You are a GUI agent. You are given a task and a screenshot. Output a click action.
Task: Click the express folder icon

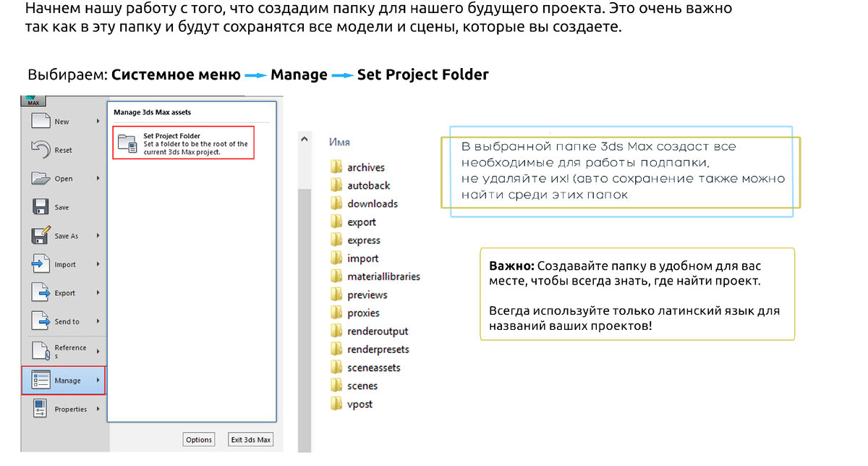pos(336,240)
